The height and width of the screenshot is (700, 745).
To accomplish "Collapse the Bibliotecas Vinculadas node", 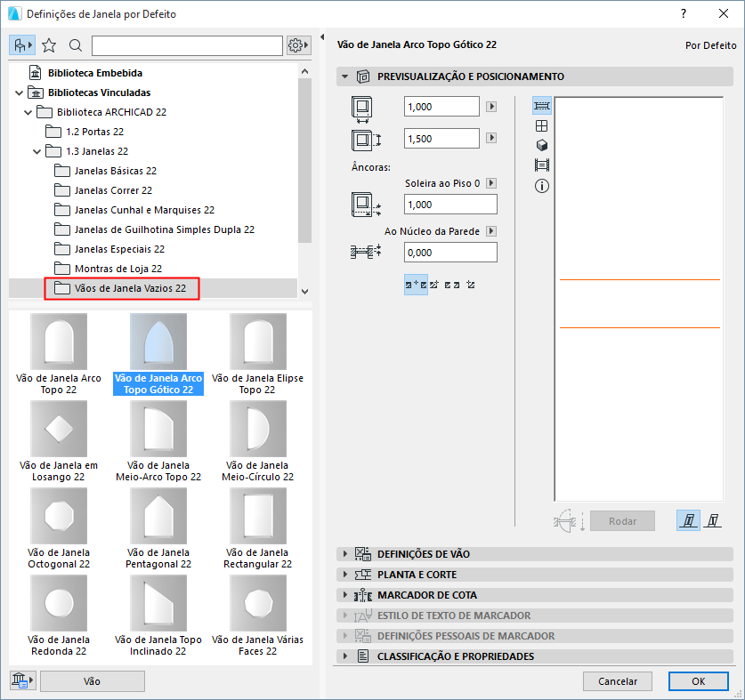I will pyautogui.click(x=19, y=93).
